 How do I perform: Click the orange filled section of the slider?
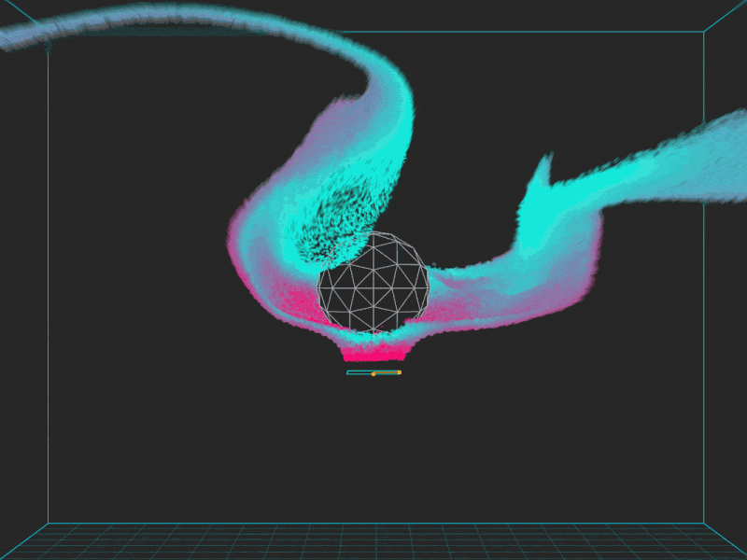click(388, 372)
